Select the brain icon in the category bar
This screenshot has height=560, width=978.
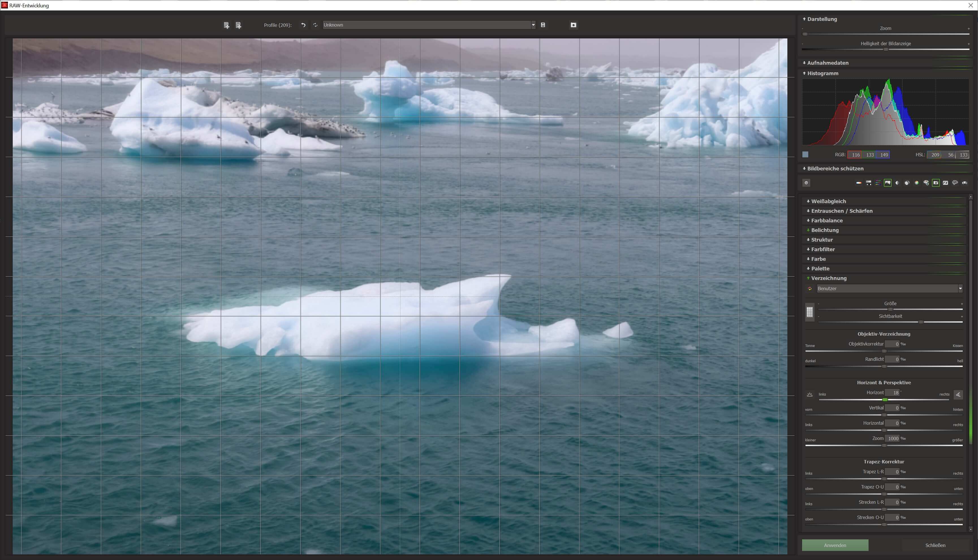tap(955, 183)
